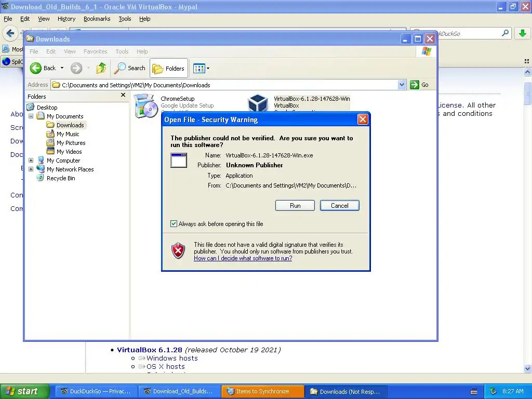Open History menu in Mypal browser

coord(66,19)
